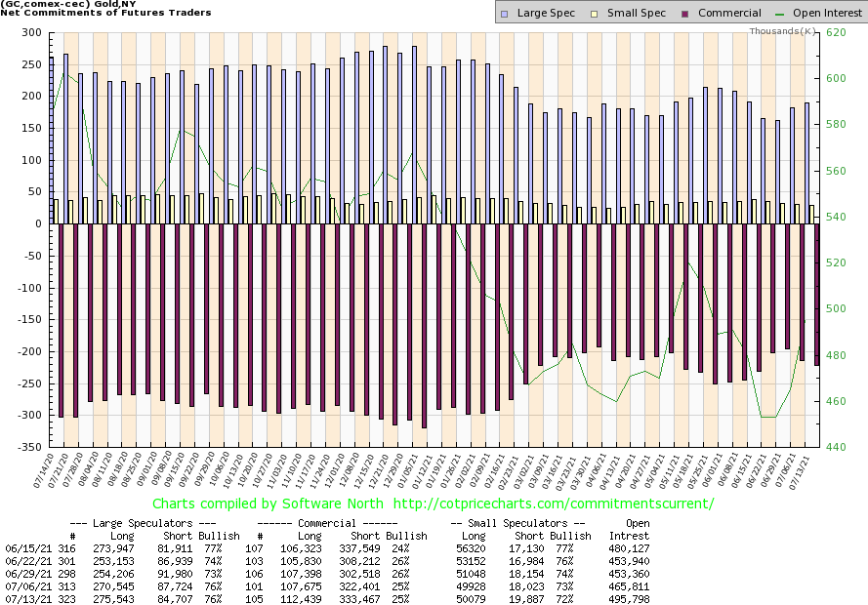Open the cotpricecharts.com URL in the caption

click(x=548, y=504)
